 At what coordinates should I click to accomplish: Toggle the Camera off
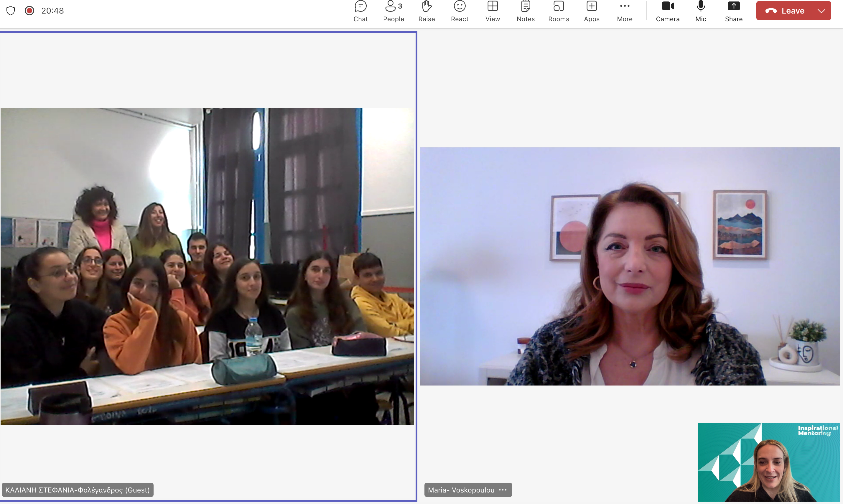(x=667, y=11)
